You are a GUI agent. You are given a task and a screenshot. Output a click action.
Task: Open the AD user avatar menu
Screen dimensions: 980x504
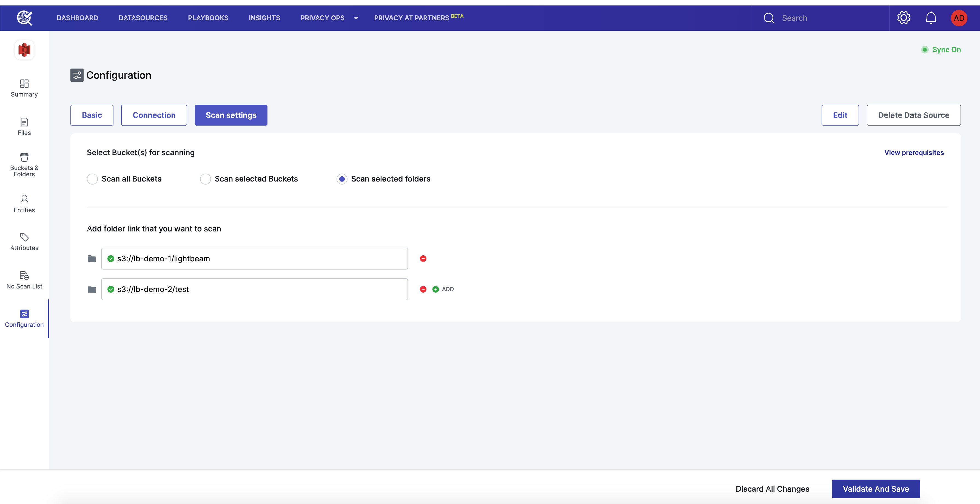pos(959,18)
